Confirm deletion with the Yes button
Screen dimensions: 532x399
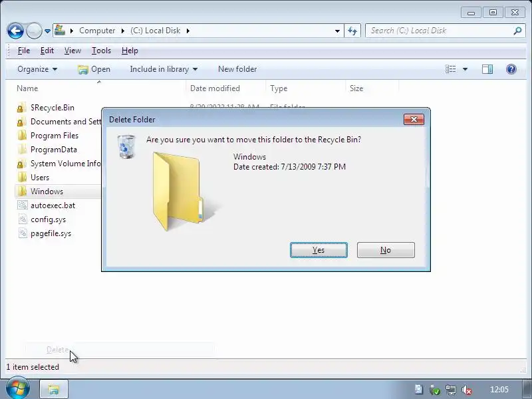(x=319, y=250)
